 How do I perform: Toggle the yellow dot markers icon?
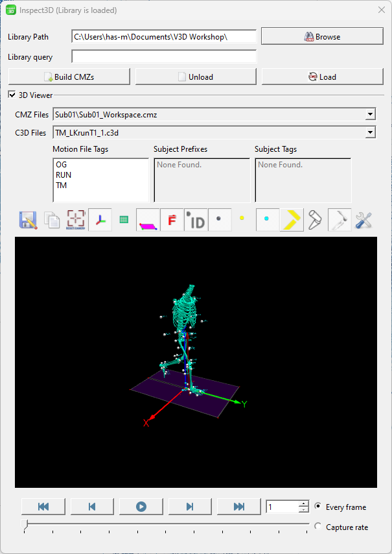pyautogui.click(x=242, y=218)
